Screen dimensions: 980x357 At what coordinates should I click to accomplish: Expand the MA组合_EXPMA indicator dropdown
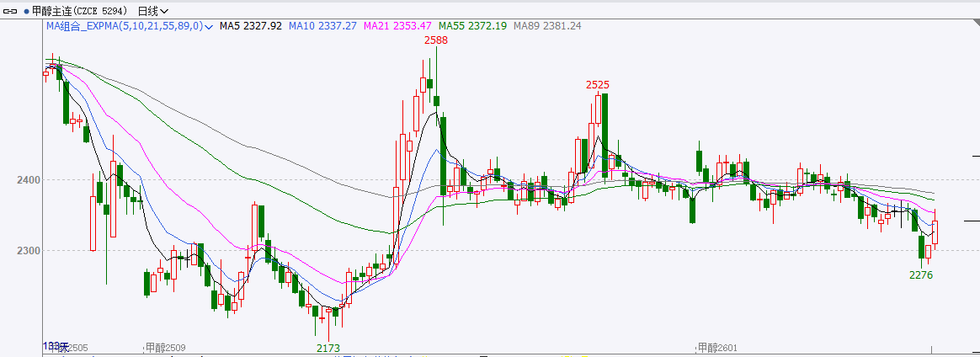click(x=209, y=26)
